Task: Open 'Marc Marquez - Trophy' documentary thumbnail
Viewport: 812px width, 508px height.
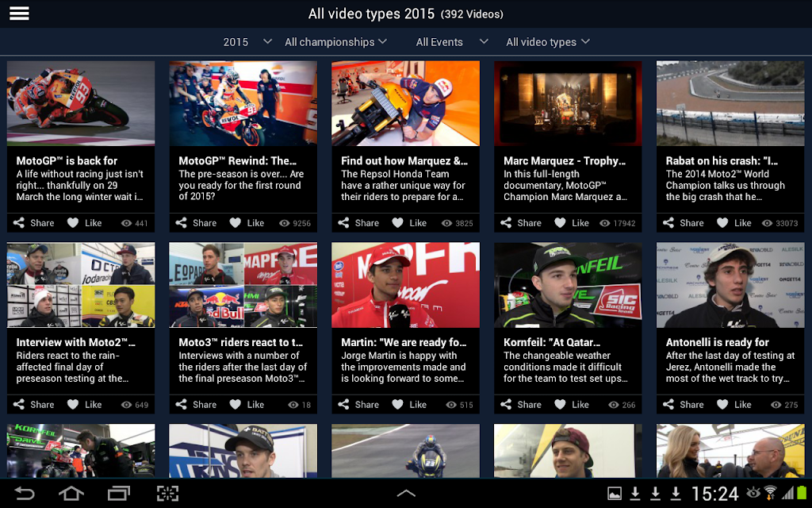Action: pos(568,103)
